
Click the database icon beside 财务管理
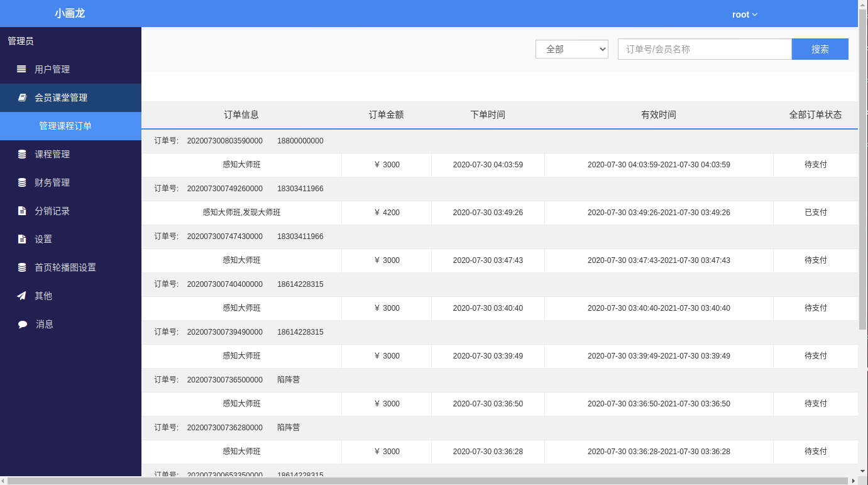coord(22,182)
